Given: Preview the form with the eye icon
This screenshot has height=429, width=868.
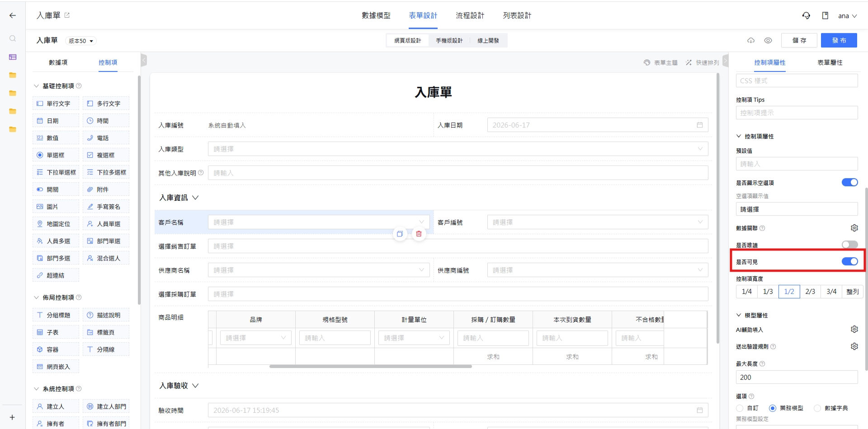Looking at the screenshot, I should 768,40.
